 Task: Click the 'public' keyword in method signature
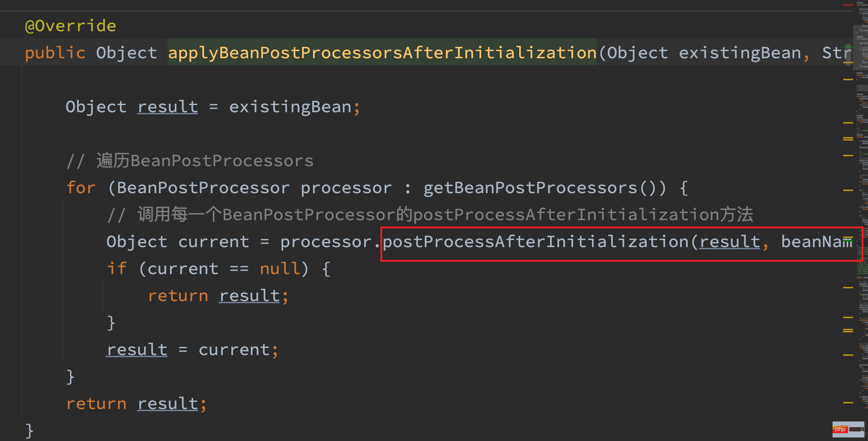(x=55, y=53)
